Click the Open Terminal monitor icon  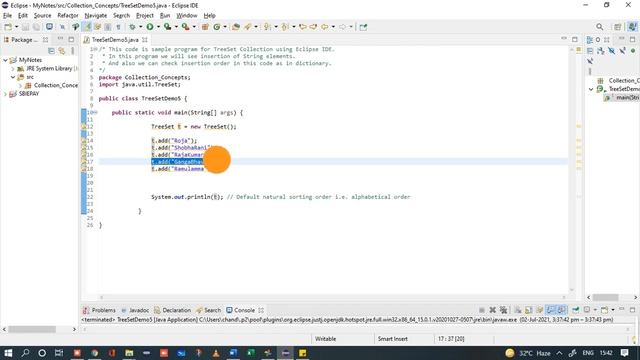[49, 27]
